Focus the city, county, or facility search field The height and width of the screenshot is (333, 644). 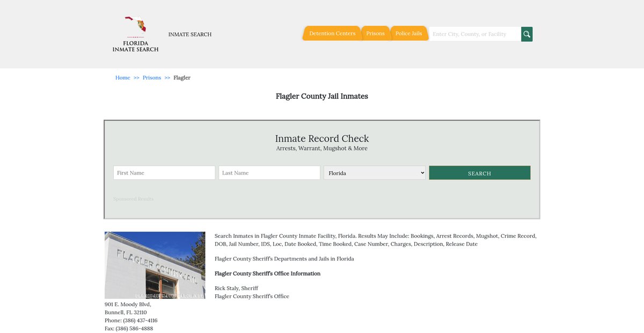click(x=475, y=34)
